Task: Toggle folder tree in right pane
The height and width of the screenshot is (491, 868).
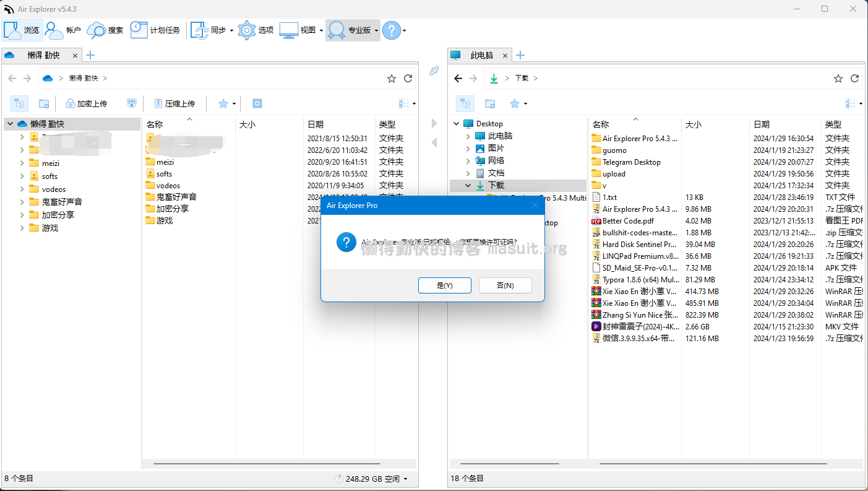Action: (x=465, y=103)
